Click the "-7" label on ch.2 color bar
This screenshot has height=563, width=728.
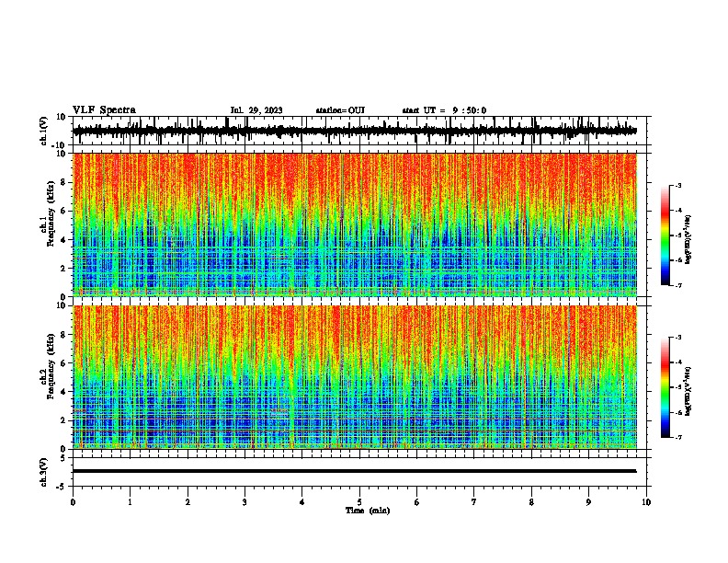(677, 437)
